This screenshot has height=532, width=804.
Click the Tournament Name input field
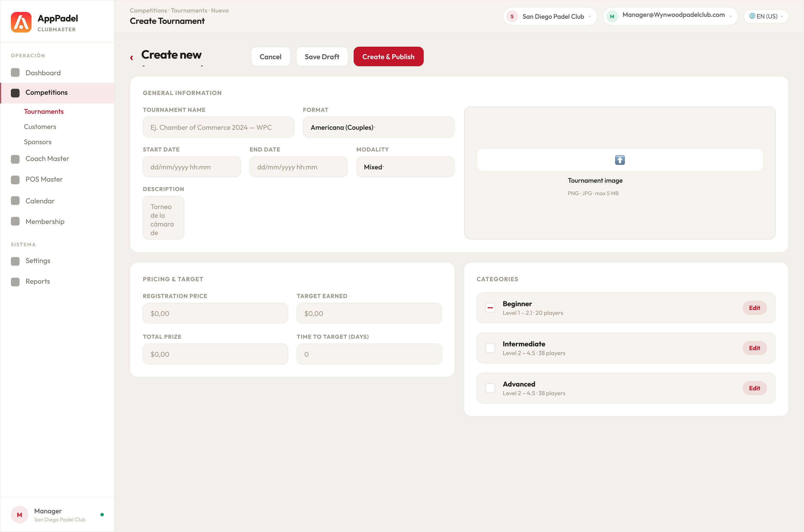pyautogui.click(x=218, y=127)
